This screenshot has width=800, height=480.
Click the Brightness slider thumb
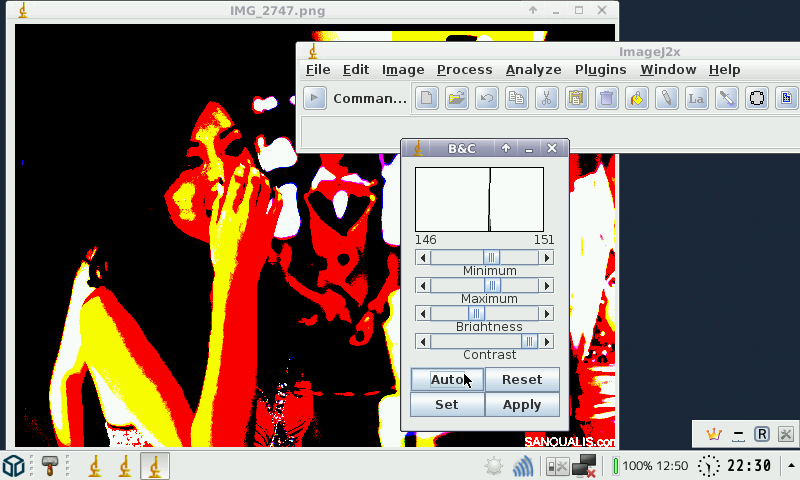[x=476, y=314]
